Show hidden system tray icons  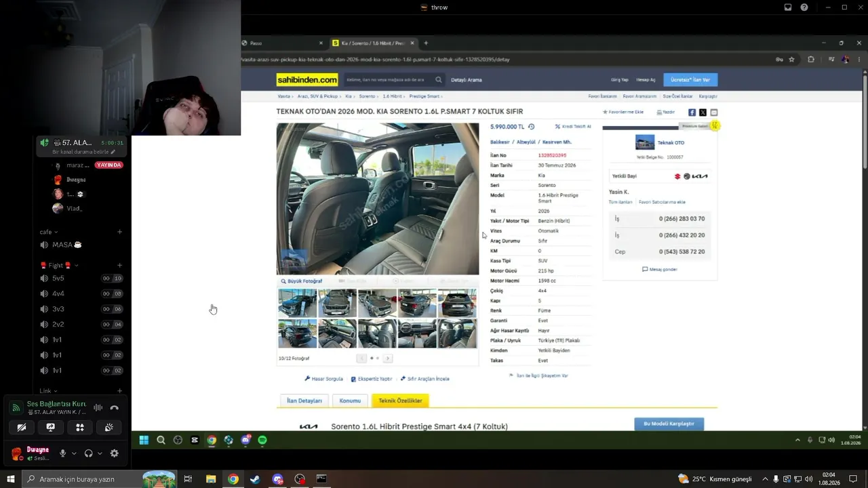tap(765, 479)
